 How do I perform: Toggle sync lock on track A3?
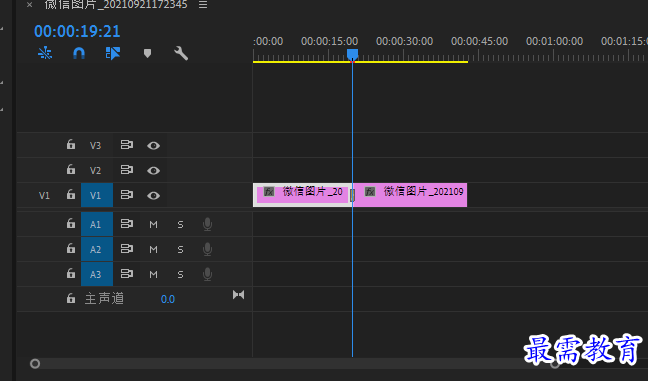point(126,274)
